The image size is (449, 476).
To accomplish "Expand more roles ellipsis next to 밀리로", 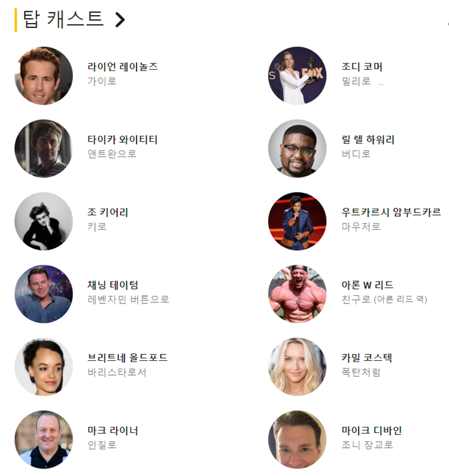I will [381, 83].
